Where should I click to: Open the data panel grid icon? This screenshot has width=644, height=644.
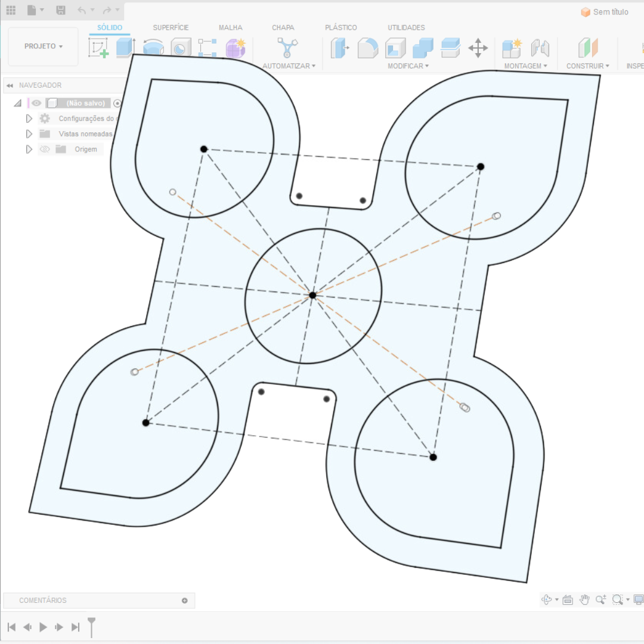tap(11, 10)
